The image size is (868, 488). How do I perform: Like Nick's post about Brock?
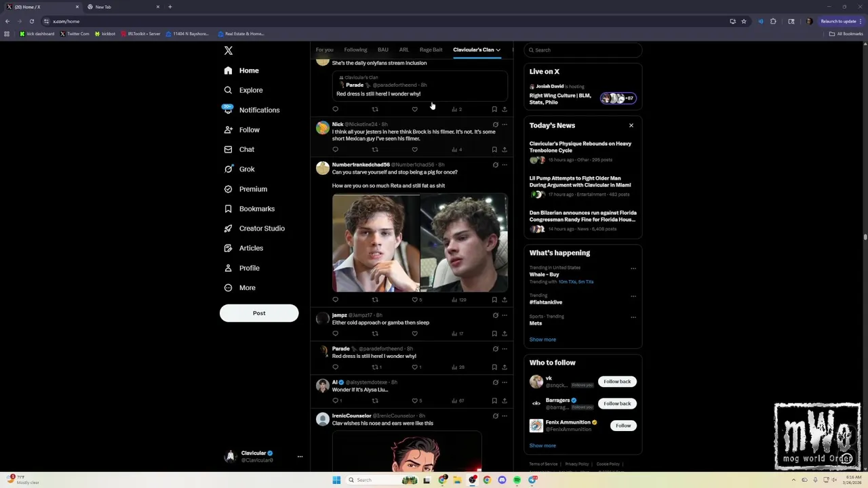click(x=415, y=150)
